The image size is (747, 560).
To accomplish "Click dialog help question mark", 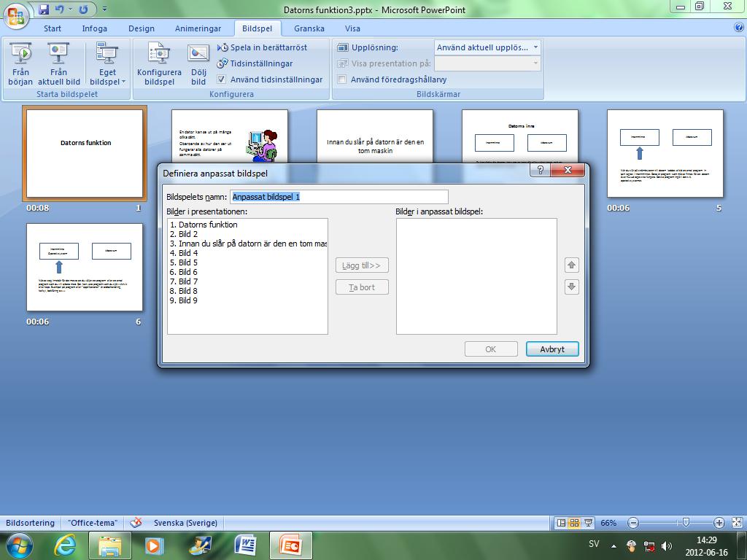I will [541, 170].
